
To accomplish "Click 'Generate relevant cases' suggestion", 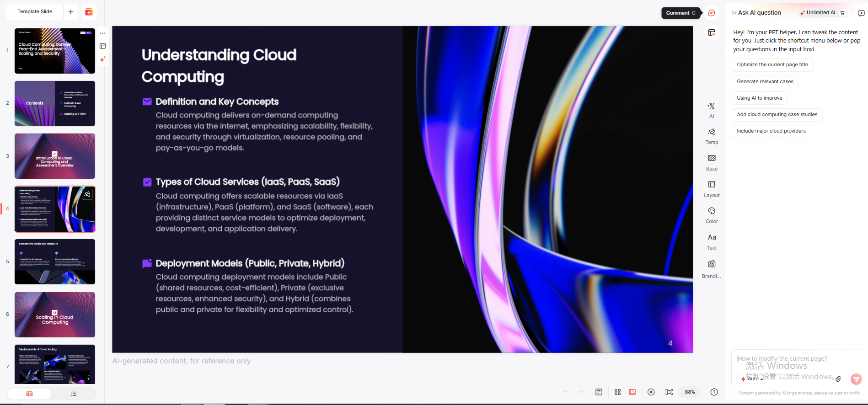I will (x=765, y=82).
